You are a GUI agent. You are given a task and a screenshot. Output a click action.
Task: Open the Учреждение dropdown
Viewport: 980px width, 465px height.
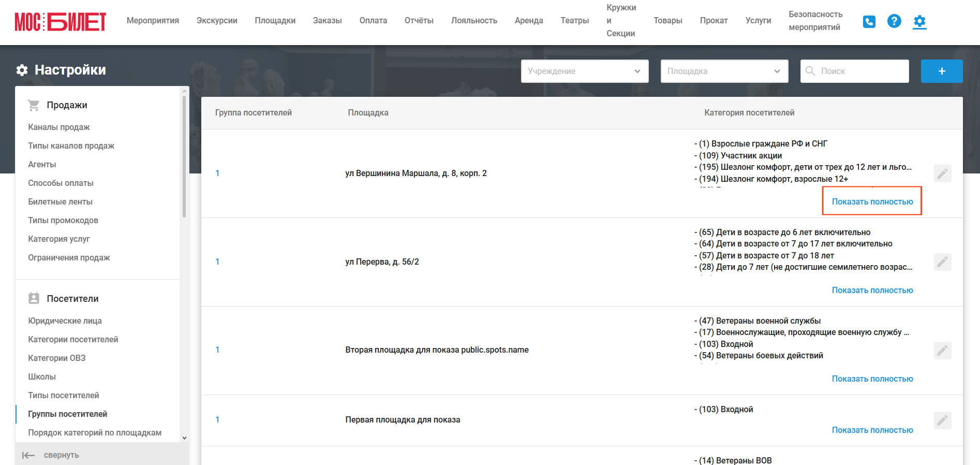585,71
